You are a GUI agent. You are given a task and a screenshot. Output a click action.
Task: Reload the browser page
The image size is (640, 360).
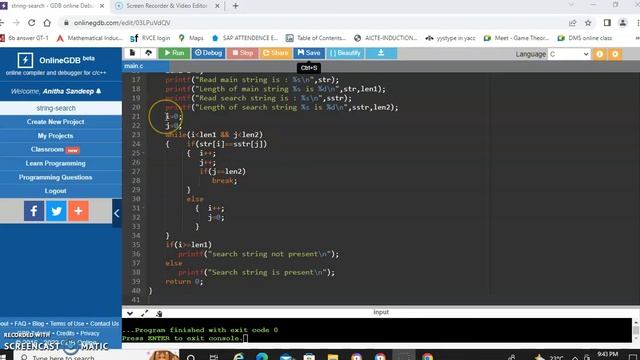31,23
